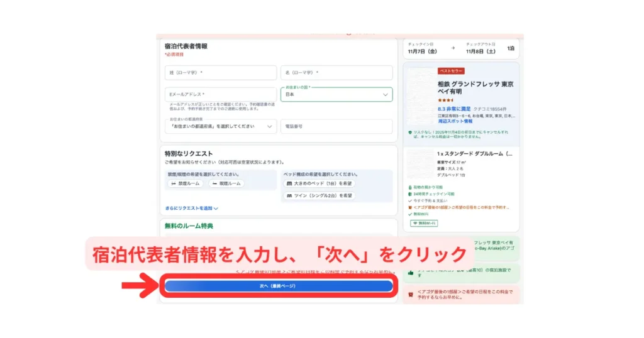This screenshot has height=338, width=644.
Task: Open the お住まいの都道府県 prefecture dropdown
Action: click(x=220, y=126)
